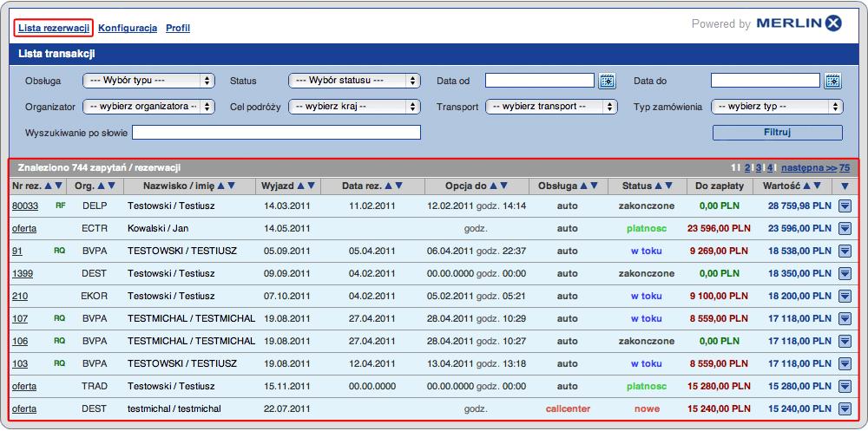The width and height of the screenshot is (868, 431).
Task: Open reservation number 107
Action: [x=19, y=318]
